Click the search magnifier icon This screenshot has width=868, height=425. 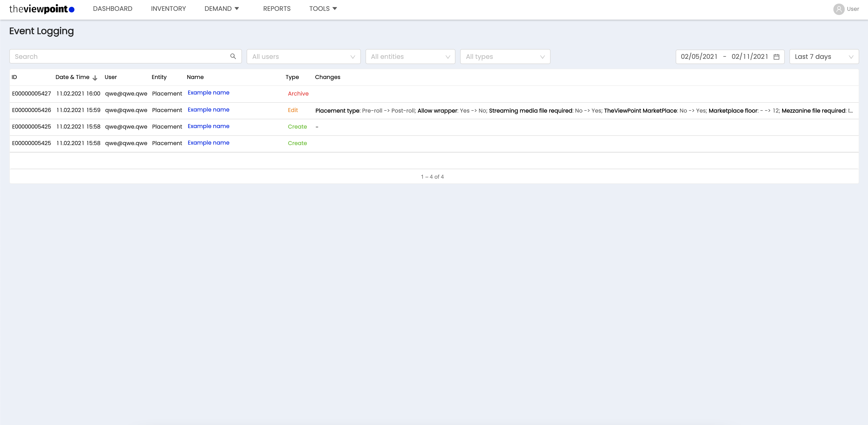233,56
